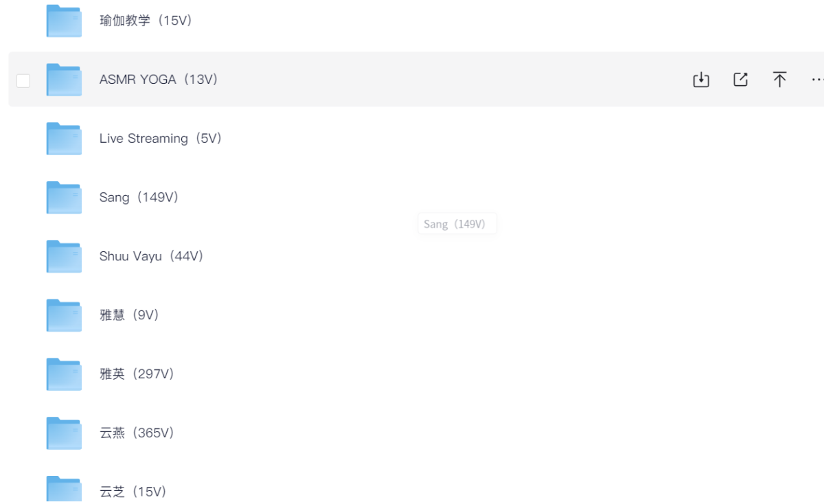Tick the checkbox beside ASMR YOGA folder
Screen dimensions: 824x504
coord(23,80)
